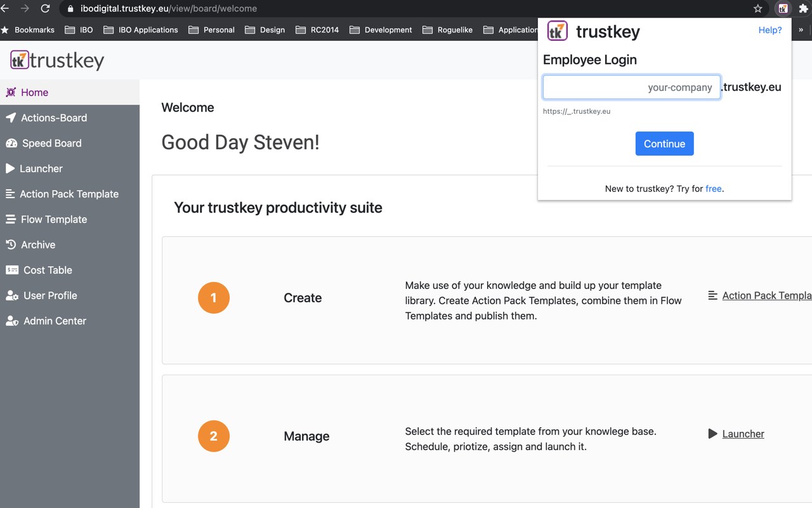Open the IBO bookmarks folder
812x508 pixels.
pyautogui.click(x=79, y=30)
